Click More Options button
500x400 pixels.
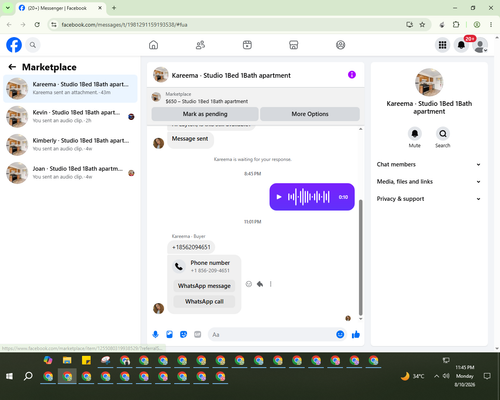(310, 114)
